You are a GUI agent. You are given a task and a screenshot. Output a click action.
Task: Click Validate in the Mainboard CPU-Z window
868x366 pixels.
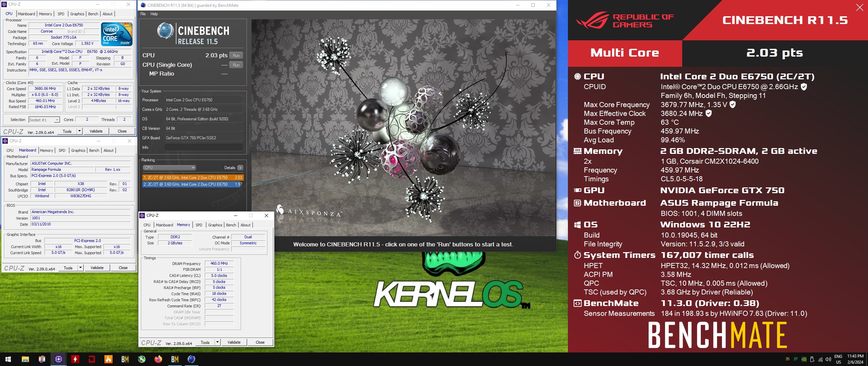97,268
